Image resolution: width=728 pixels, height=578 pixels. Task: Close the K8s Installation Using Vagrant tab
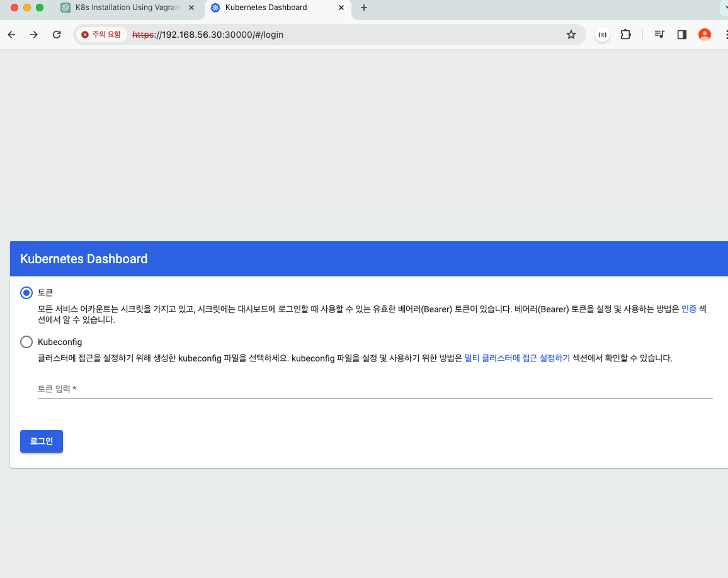coord(191,8)
